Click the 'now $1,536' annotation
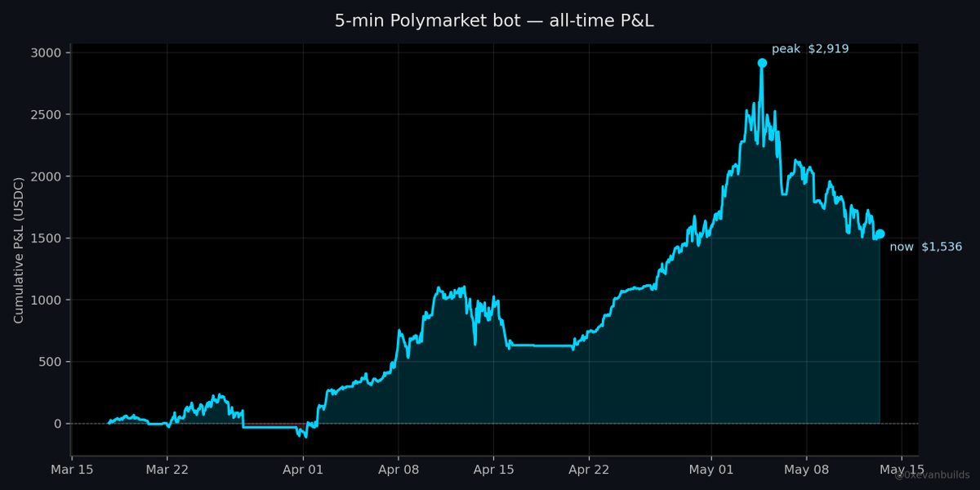This screenshot has height=490, width=980. click(x=926, y=247)
